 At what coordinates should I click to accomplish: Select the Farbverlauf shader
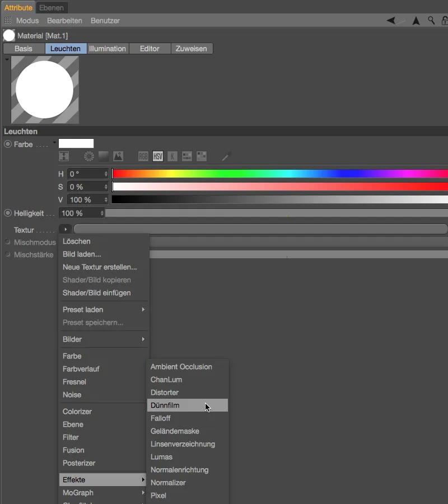103,369
